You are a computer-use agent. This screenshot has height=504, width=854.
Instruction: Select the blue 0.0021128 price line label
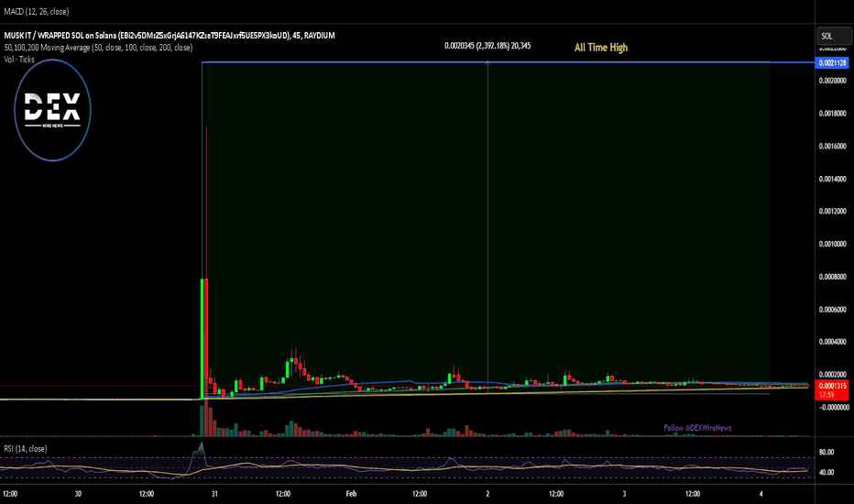click(832, 62)
